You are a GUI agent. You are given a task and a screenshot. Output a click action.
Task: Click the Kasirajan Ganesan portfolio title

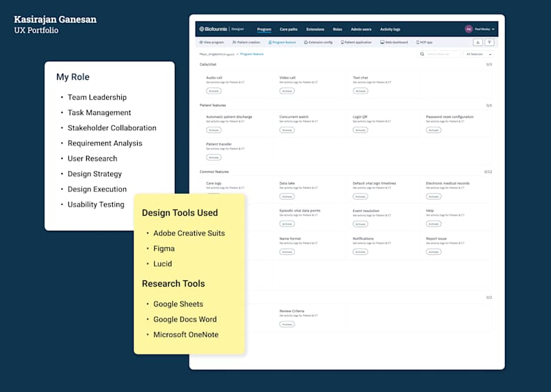[x=55, y=19]
